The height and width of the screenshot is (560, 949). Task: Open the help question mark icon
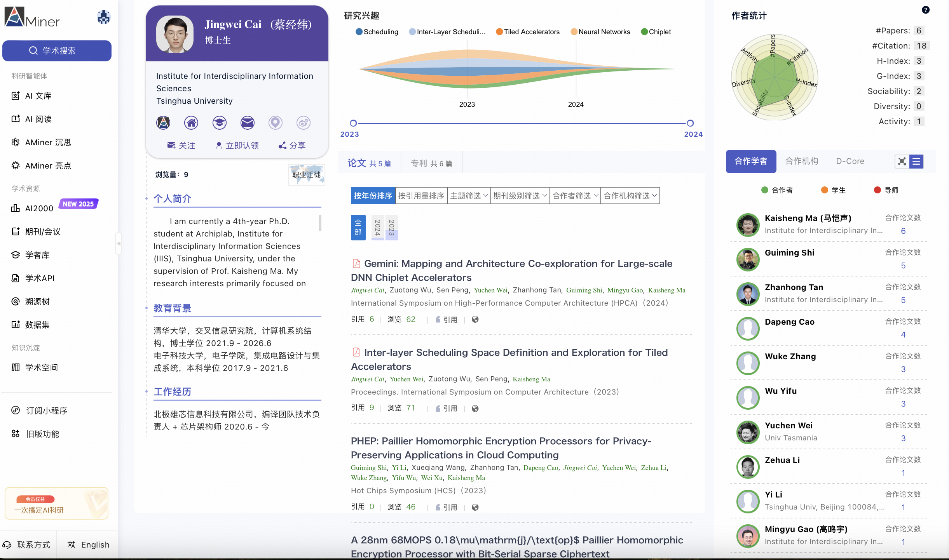point(925,10)
